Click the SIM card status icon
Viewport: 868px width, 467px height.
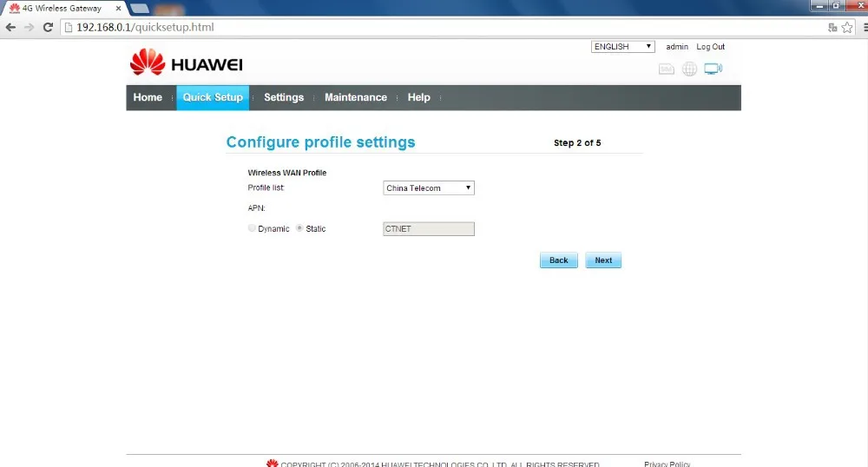click(666, 69)
